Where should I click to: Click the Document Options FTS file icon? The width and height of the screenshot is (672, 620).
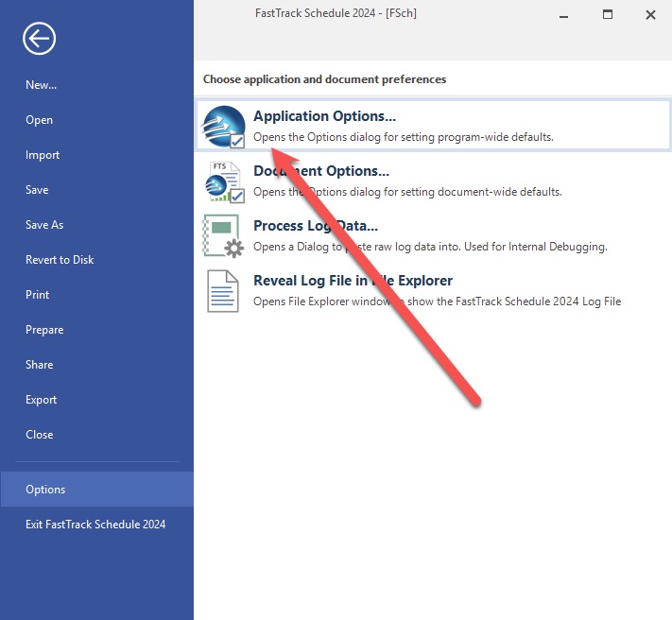[x=224, y=181]
